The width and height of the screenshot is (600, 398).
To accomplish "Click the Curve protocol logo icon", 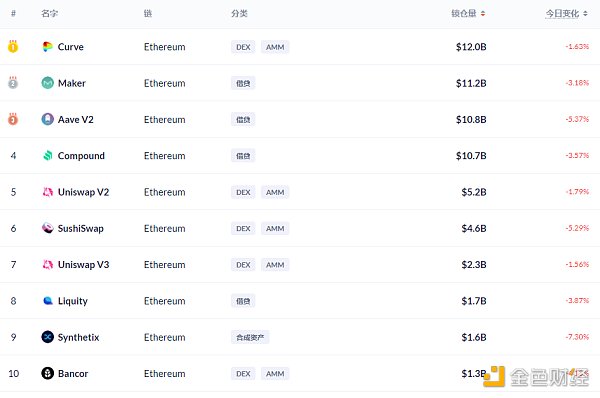I will (47, 47).
